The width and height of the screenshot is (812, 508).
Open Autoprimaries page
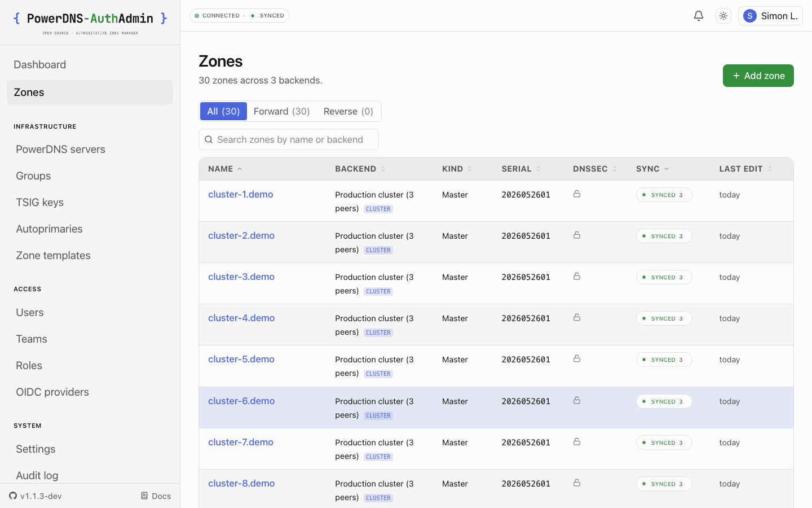pyautogui.click(x=90, y=229)
